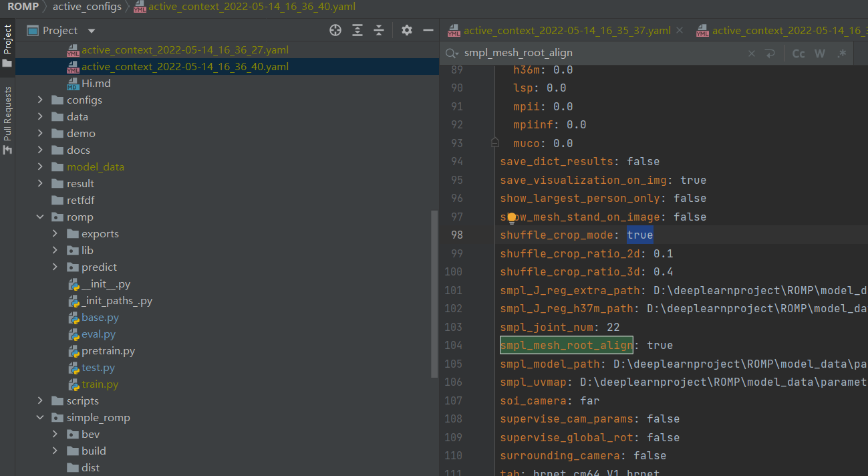868x476 pixels.
Task: Open the Project tool window from left sidebar
Action: point(8,40)
